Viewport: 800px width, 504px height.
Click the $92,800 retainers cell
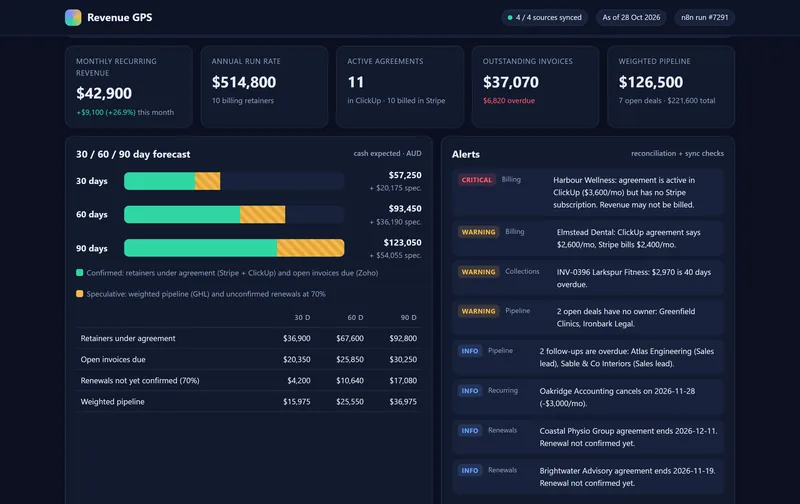[x=403, y=338]
